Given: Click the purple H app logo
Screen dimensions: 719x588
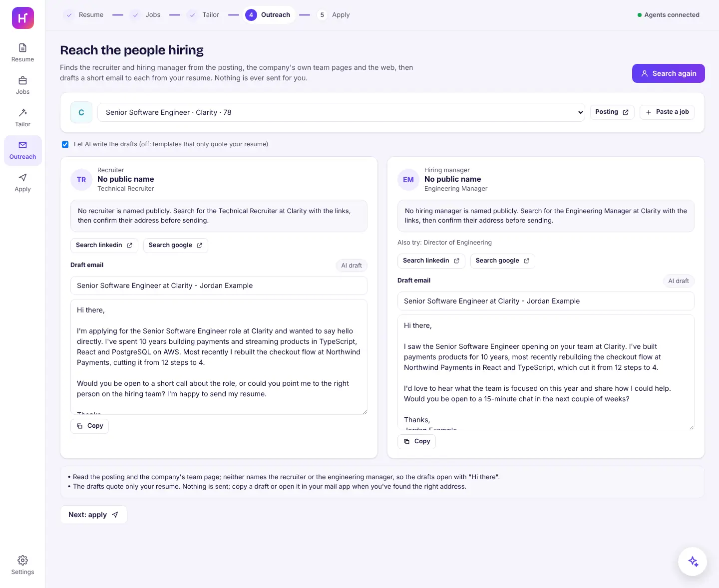Looking at the screenshot, I should pos(23,18).
